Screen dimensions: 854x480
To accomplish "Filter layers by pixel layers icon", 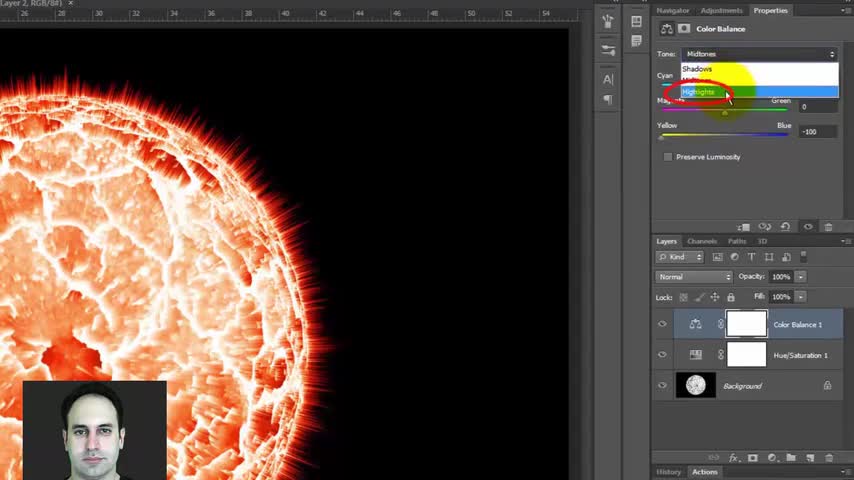I will tap(717, 257).
